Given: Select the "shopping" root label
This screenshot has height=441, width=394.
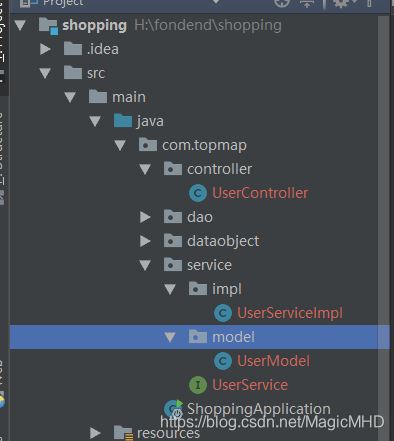Looking at the screenshot, I should pyautogui.click(x=95, y=26).
